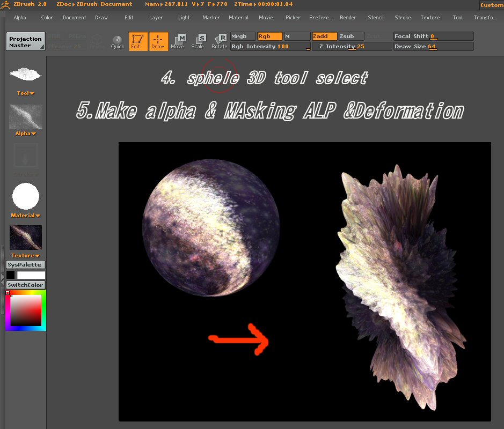Open the Edit menu

point(129,18)
